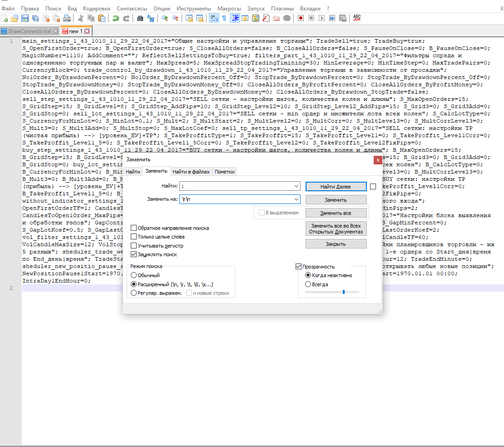Zoom in with the toolbar magnifier
Viewport: 504px width, 447px height.
click(164, 18)
